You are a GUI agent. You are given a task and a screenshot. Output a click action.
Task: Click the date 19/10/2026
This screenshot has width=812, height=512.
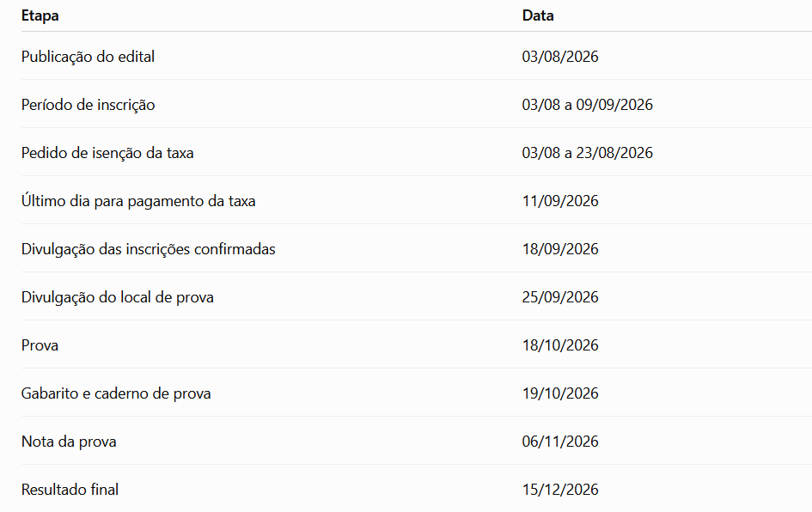pyautogui.click(x=559, y=393)
